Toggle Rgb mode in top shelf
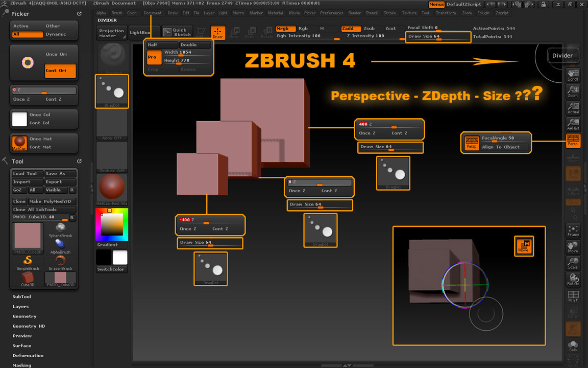 303,29
